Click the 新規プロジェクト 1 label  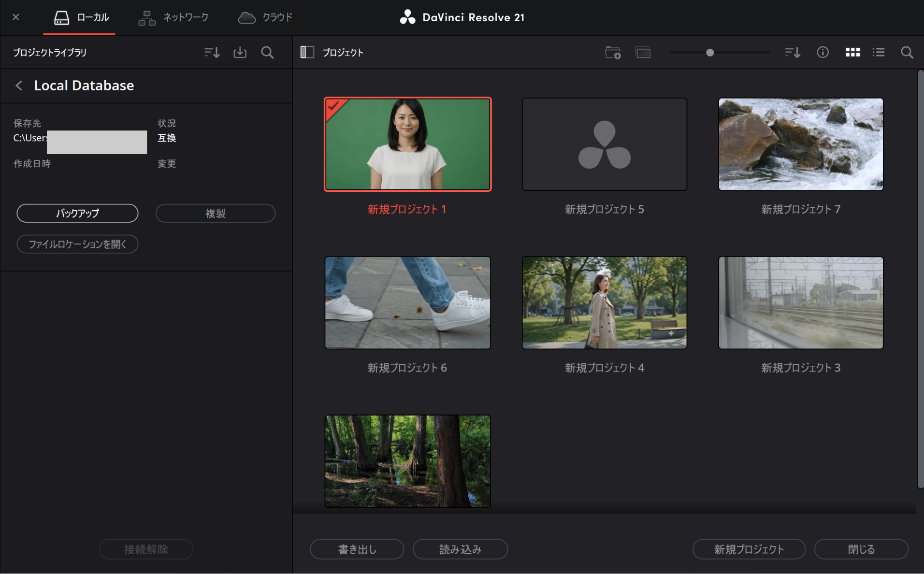tap(407, 209)
